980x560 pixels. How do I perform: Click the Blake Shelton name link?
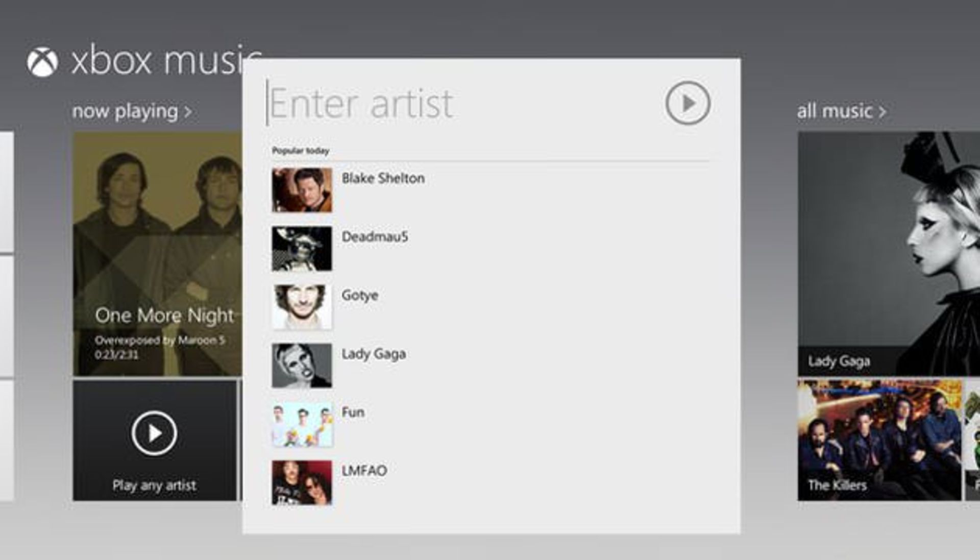pos(383,178)
